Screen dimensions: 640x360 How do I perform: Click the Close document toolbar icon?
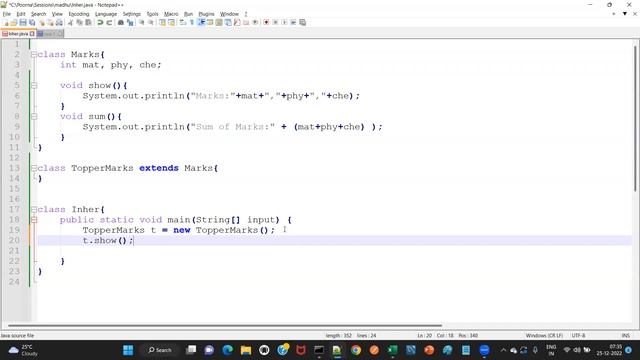click(x=42, y=23)
